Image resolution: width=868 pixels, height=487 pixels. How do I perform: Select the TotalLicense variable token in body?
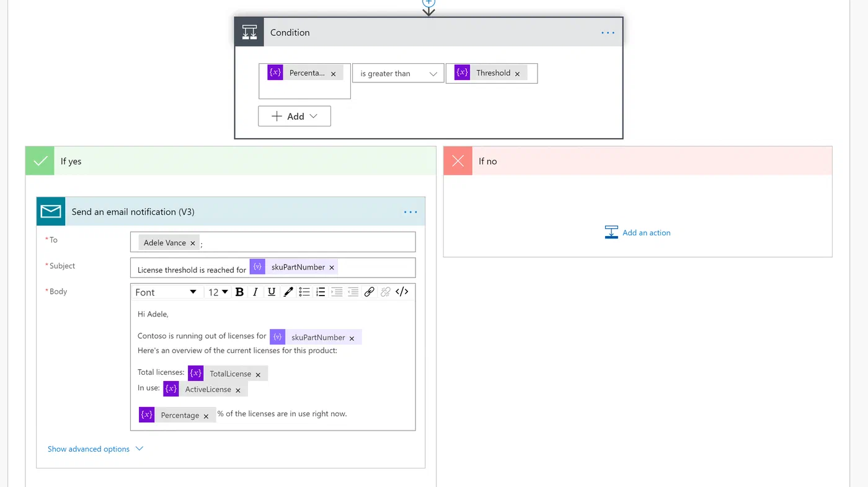point(228,374)
